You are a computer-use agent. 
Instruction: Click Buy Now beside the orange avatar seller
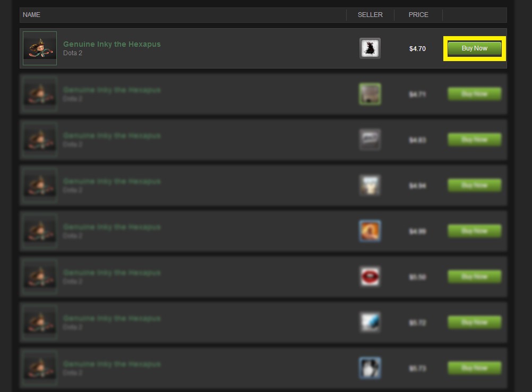pyautogui.click(x=474, y=231)
